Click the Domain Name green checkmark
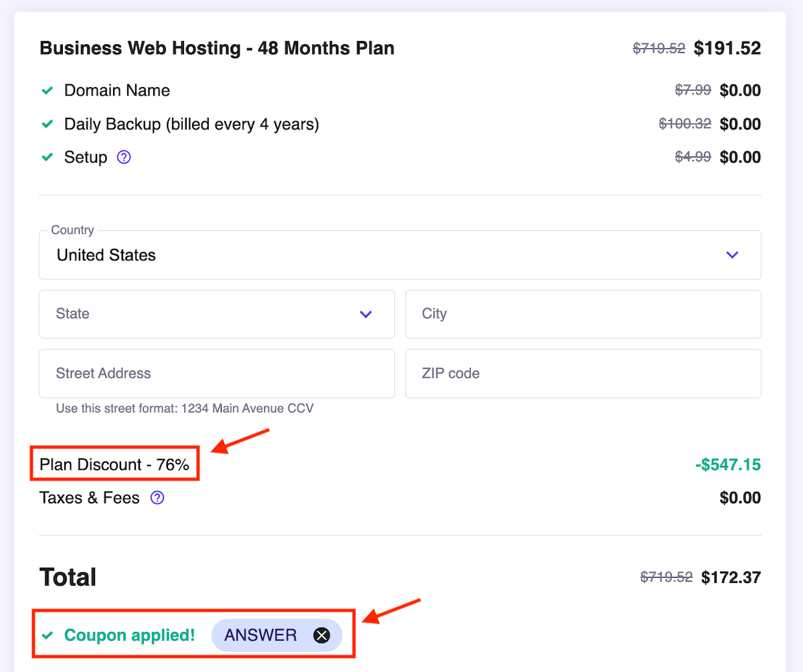803x672 pixels. (x=48, y=90)
